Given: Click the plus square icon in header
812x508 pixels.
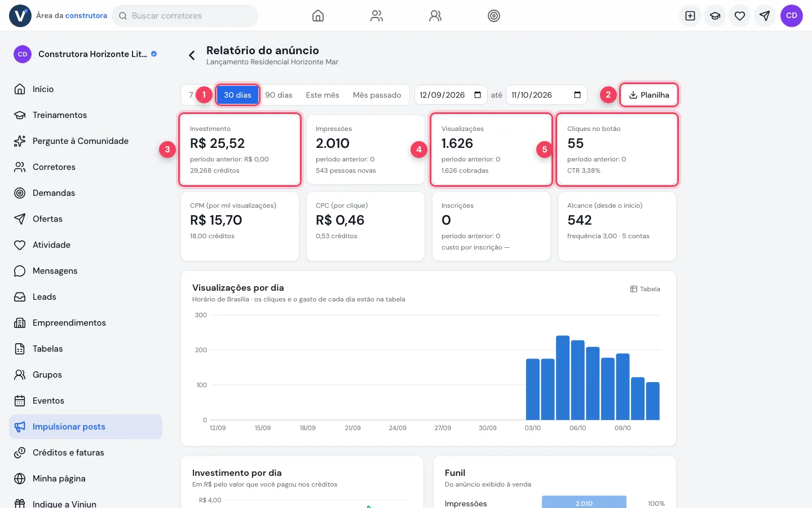Looking at the screenshot, I should [690, 16].
